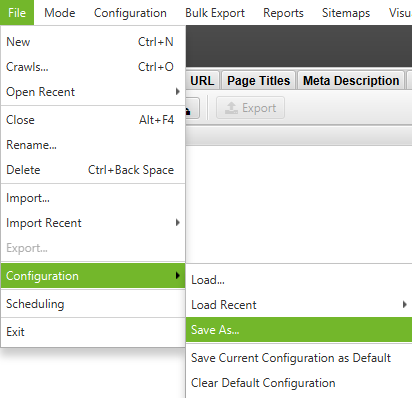Screen dimensions: 412x398
Task: Choose Delete from the File menu
Action: (x=93, y=170)
